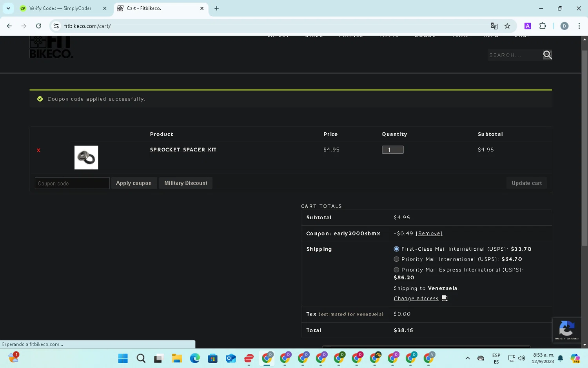Click the Apply coupon button
Image resolution: width=588 pixels, height=368 pixels.
coord(134,183)
